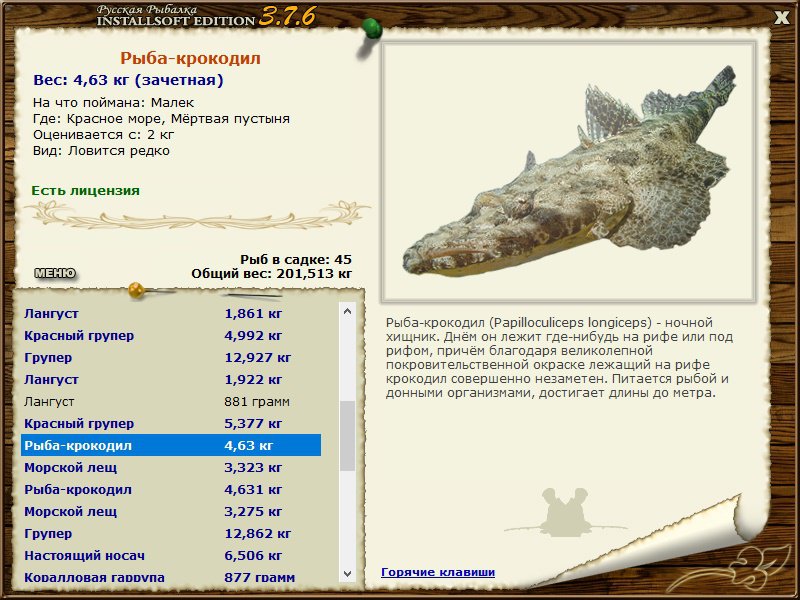This screenshot has height=600, width=800.
Task: Click the crocodile fish photo
Action: (566, 171)
